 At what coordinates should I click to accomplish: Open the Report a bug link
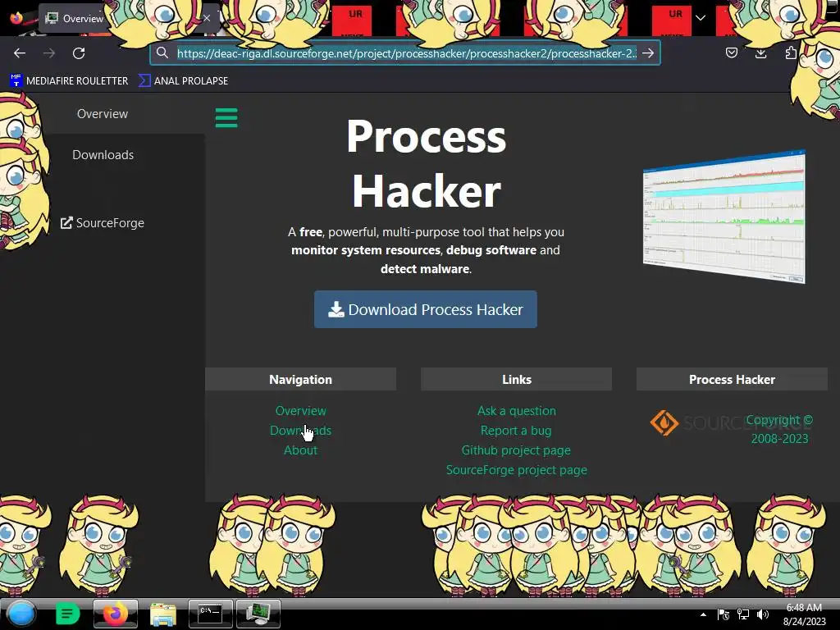pos(516,430)
